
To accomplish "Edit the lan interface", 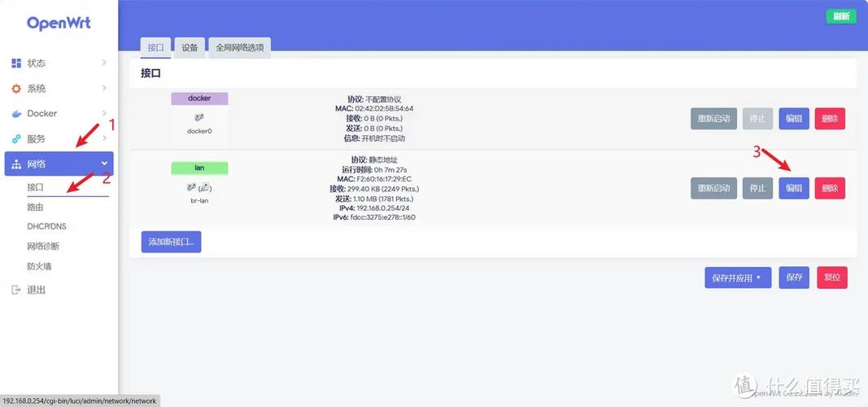I will point(794,188).
